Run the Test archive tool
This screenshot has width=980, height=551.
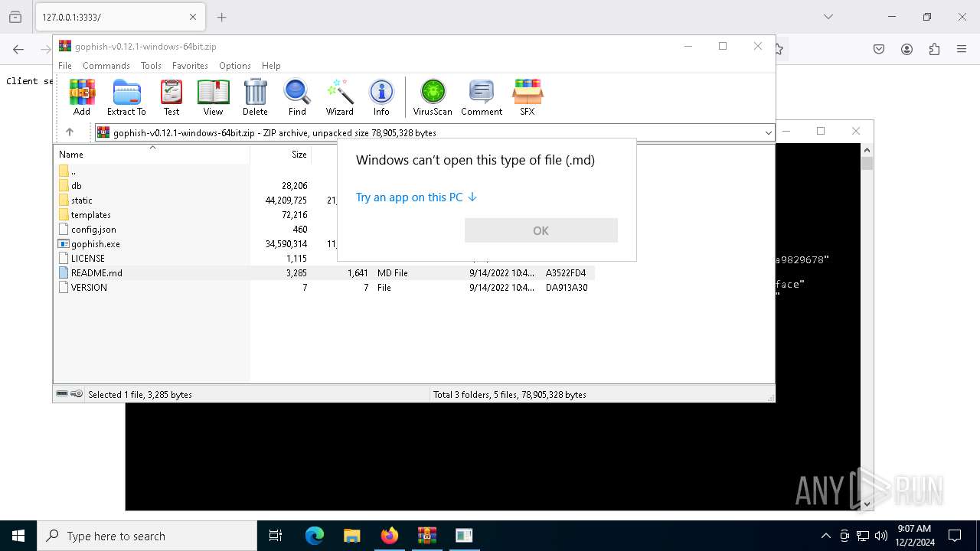(x=171, y=97)
